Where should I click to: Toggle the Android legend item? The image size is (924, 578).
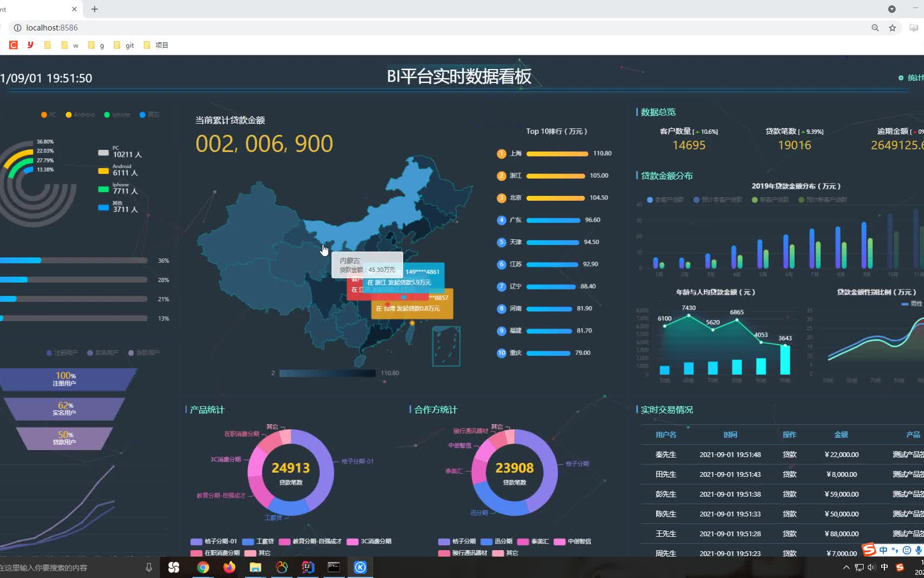pos(80,115)
